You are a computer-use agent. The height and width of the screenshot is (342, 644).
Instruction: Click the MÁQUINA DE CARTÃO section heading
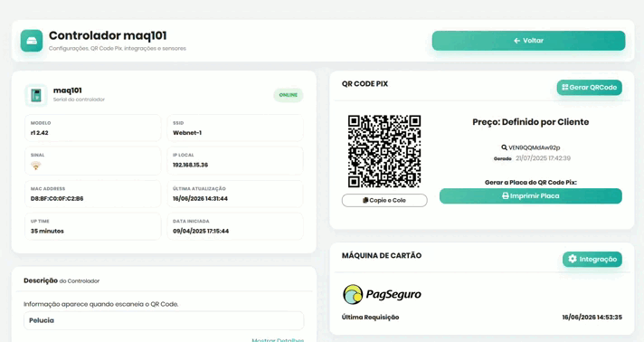(x=382, y=256)
